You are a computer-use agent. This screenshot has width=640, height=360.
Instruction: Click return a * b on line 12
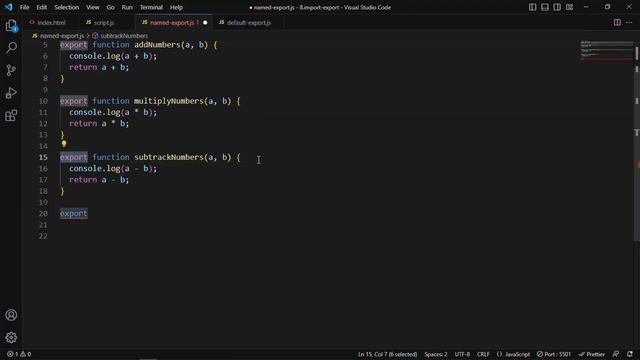click(99, 123)
